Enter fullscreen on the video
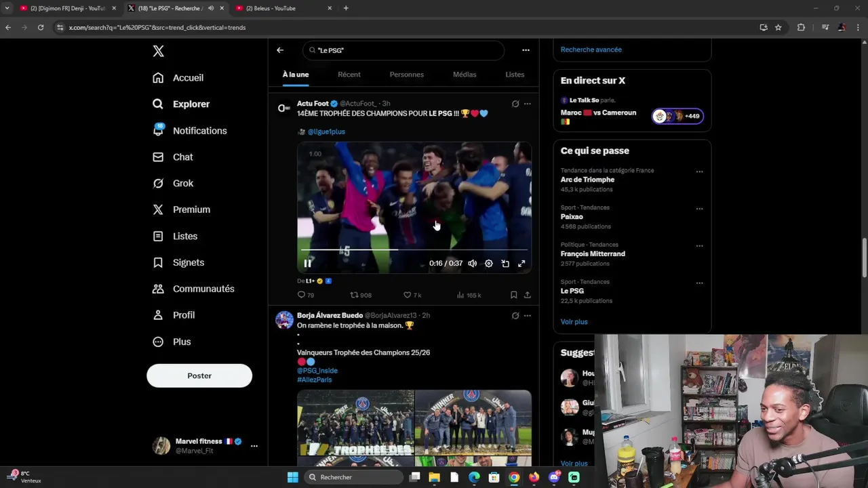This screenshot has width=868, height=488. coord(521,264)
